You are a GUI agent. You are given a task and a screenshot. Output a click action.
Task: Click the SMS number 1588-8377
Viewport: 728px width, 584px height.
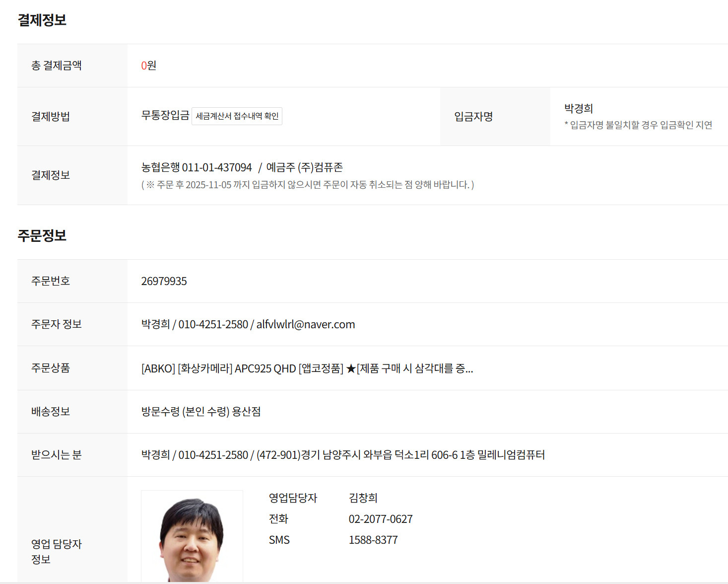(373, 540)
